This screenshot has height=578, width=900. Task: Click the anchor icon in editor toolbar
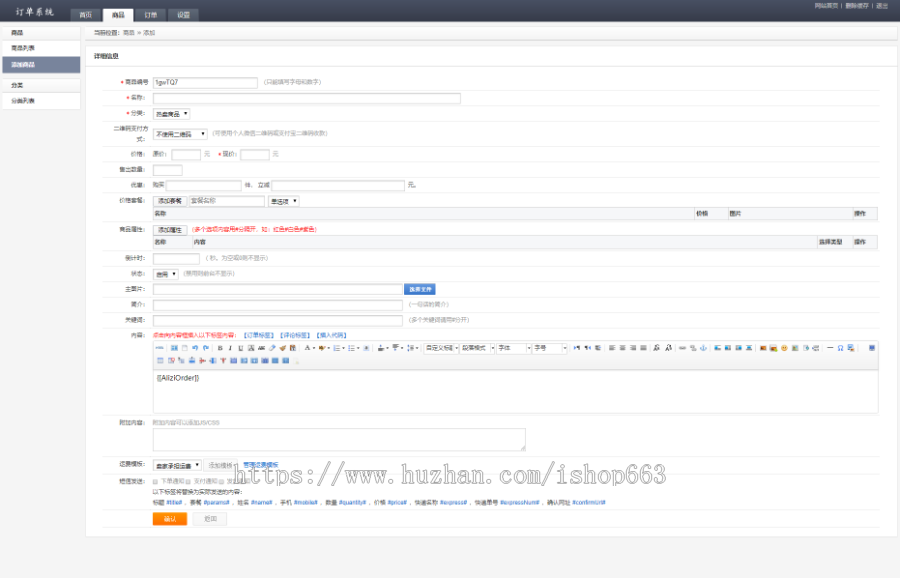coord(702,348)
